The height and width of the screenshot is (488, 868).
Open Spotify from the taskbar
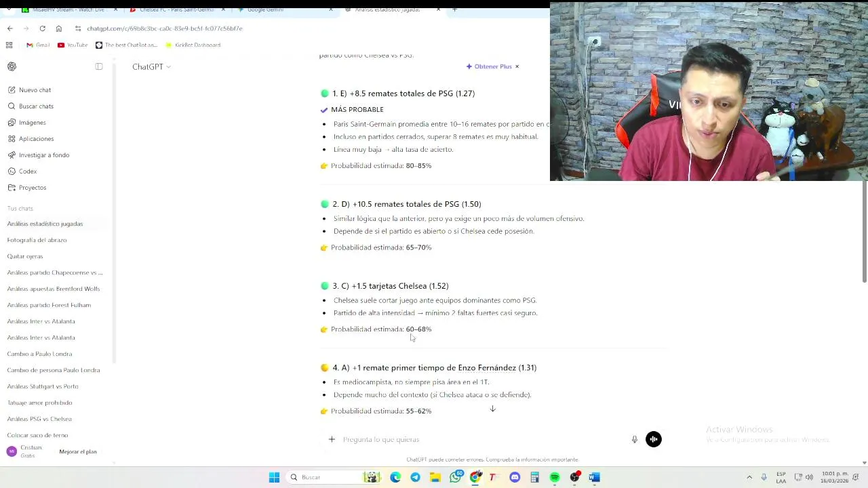pyautogui.click(x=555, y=477)
